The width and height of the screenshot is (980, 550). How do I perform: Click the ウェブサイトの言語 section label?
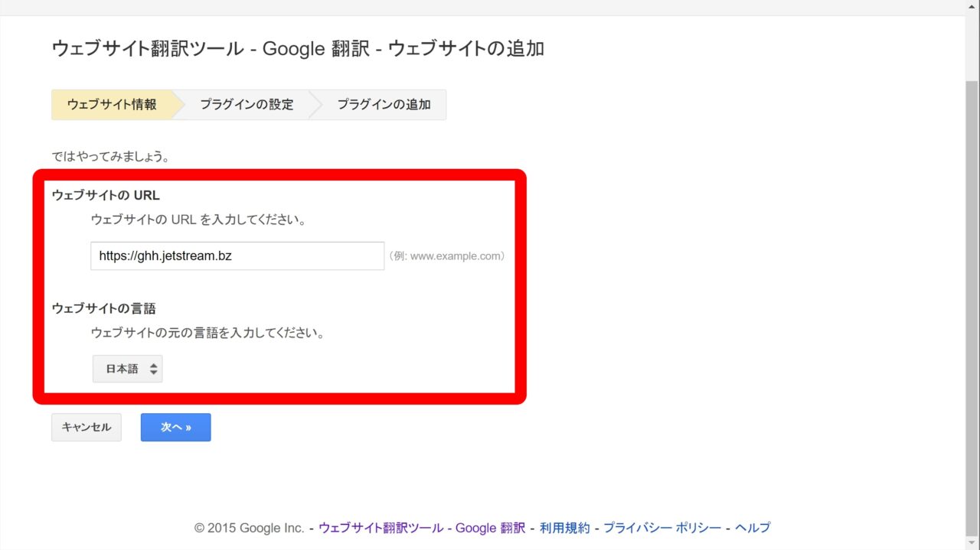(x=104, y=308)
